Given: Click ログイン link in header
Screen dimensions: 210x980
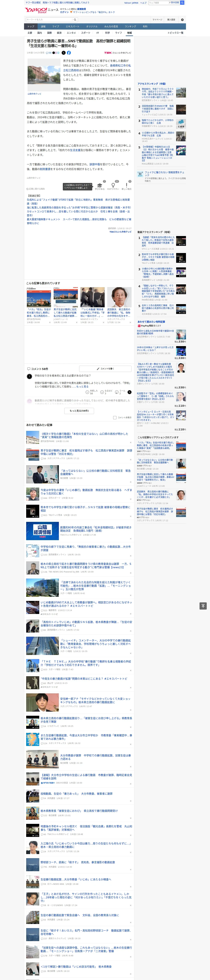Looking at the screenshot, I should (x=64, y=12).
